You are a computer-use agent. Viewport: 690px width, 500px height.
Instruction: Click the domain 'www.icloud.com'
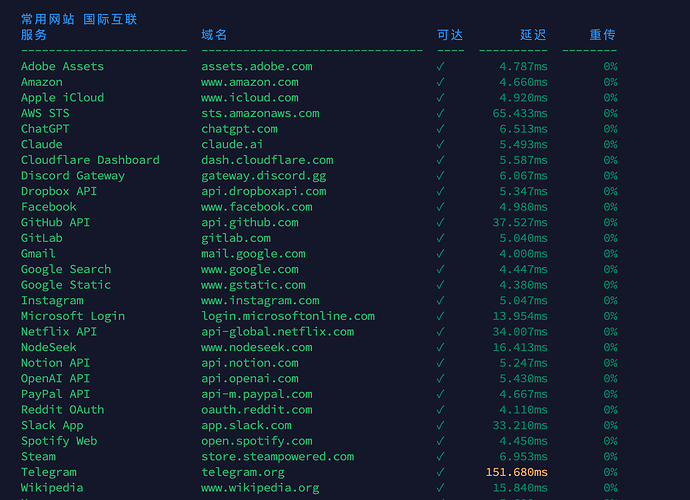[x=250, y=98]
